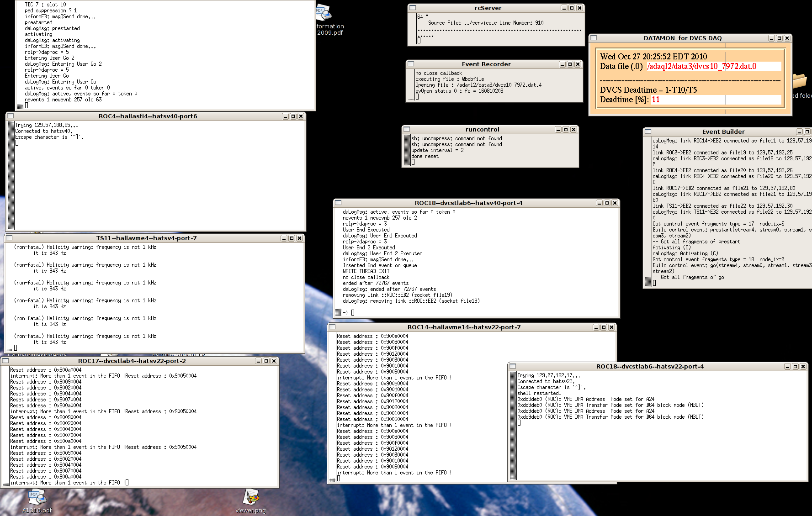Open window menu of ROC18 hatsv40-port-4 window

pyautogui.click(x=338, y=203)
